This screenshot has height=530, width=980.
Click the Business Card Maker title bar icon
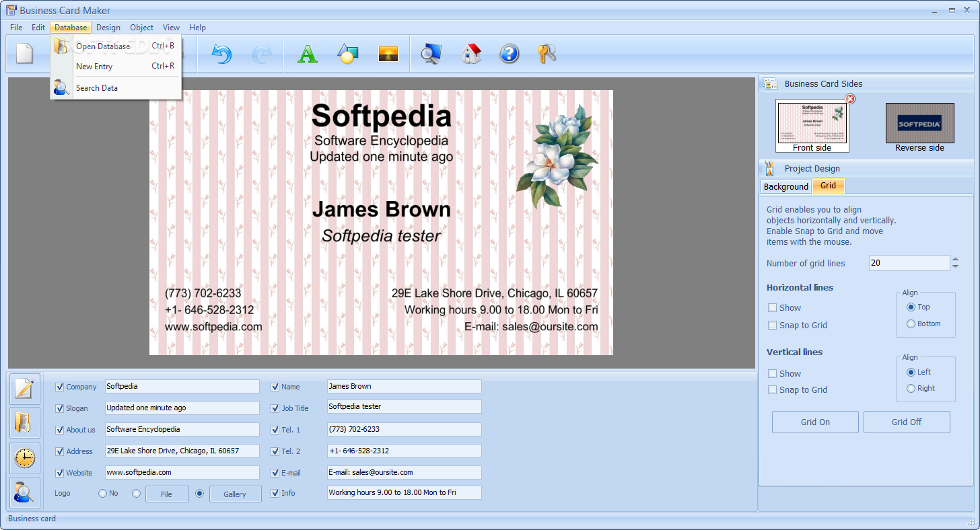(11, 10)
